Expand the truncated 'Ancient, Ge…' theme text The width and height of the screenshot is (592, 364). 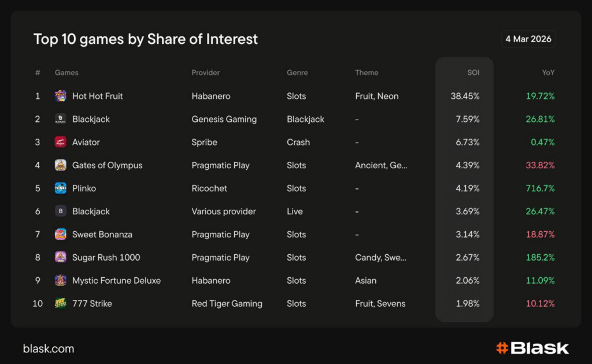380,165
